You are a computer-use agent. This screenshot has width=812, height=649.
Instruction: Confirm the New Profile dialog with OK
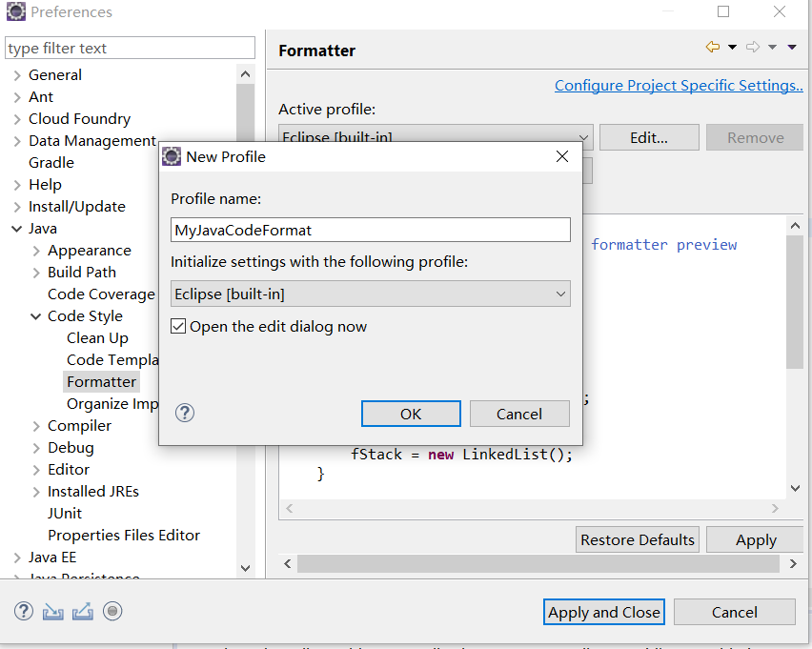(411, 414)
